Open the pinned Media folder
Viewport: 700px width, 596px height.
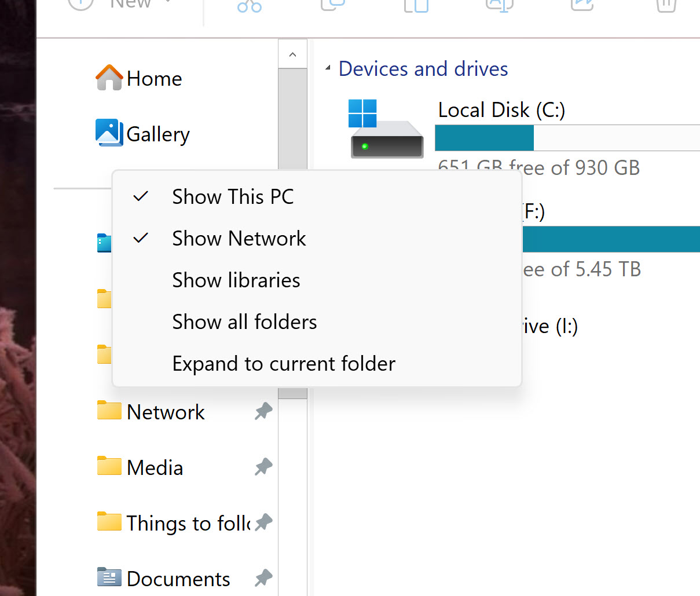[154, 467]
